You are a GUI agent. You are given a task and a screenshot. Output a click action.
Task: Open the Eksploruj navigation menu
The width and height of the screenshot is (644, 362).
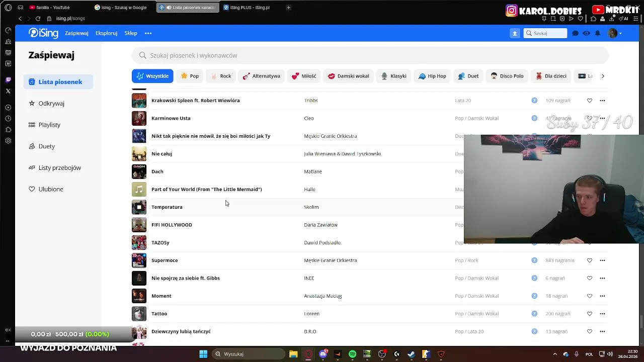[x=106, y=33]
